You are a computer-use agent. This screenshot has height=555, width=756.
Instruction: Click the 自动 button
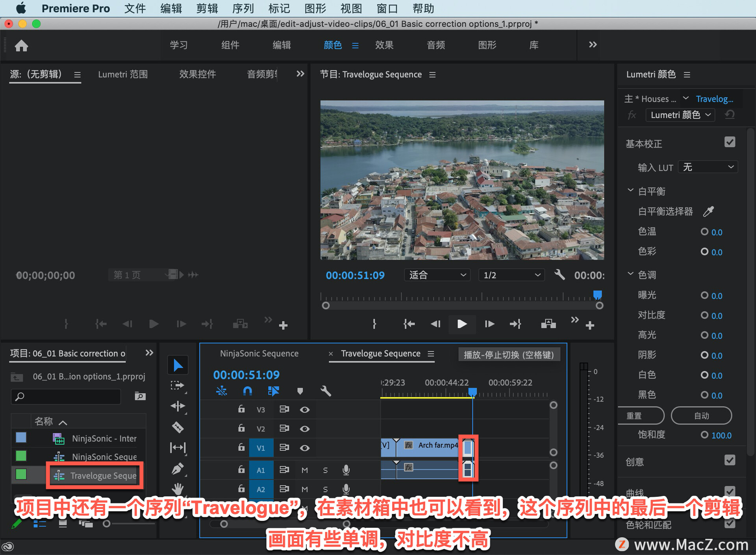701,416
